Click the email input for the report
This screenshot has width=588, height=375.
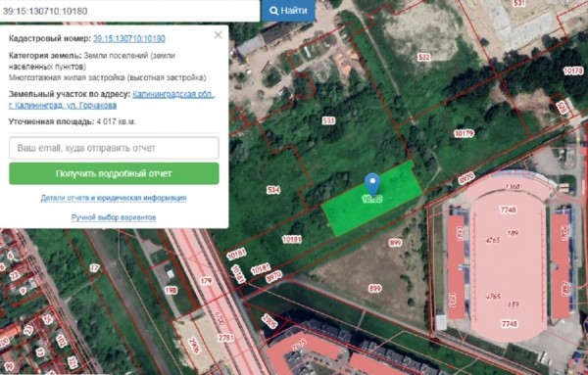(x=114, y=148)
